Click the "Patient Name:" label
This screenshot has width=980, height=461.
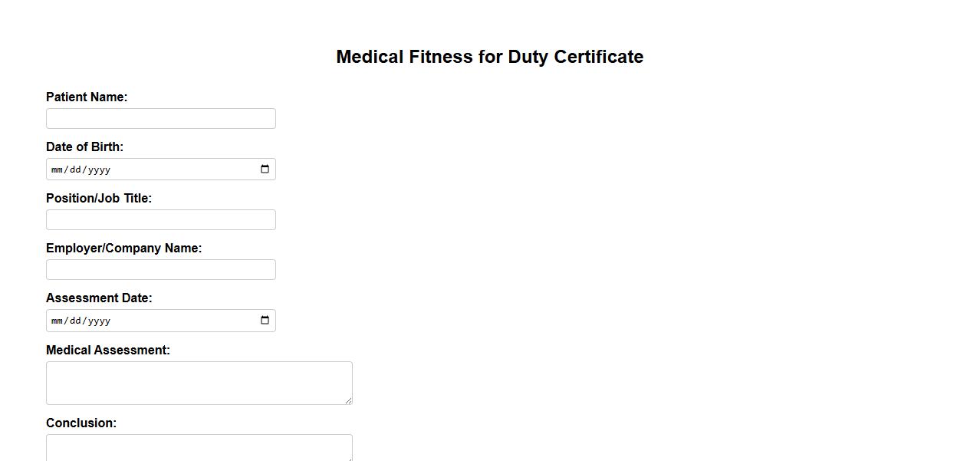(x=87, y=97)
